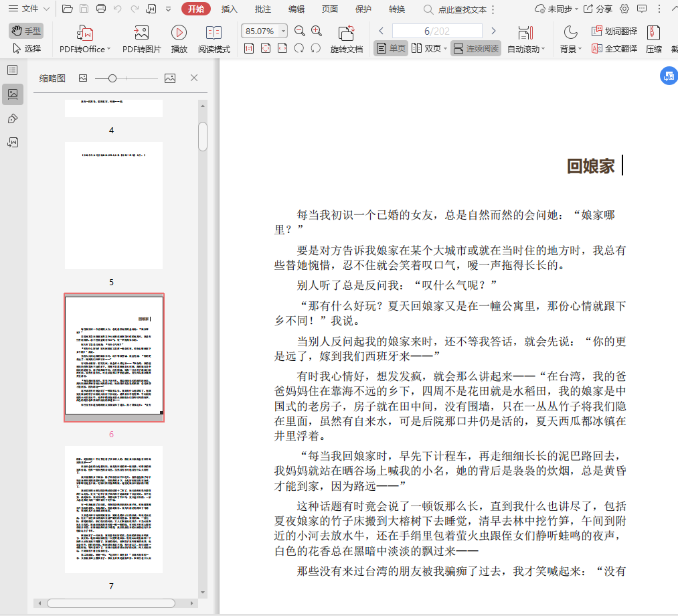Click the thumbnail size slider

[x=112, y=78]
